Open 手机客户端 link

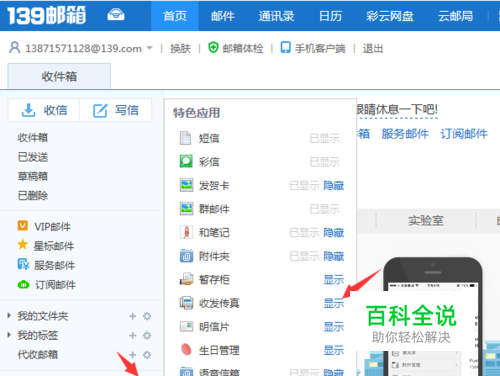tap(320, 49)
